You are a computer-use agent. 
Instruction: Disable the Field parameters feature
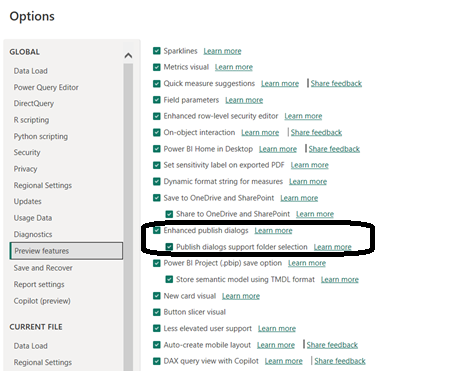(x=157, y=100)
